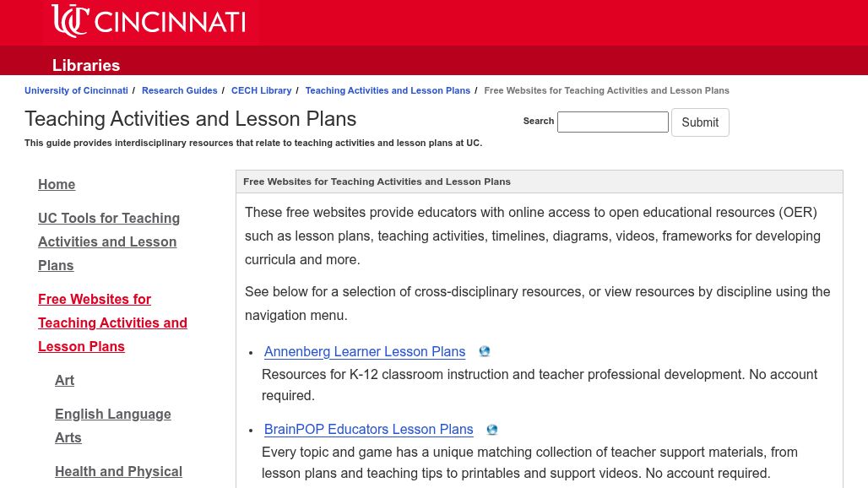Open Teaching Activities and Lesson Plans breadcrumb
Screen dimensions: 868x488
click(388, 90)
